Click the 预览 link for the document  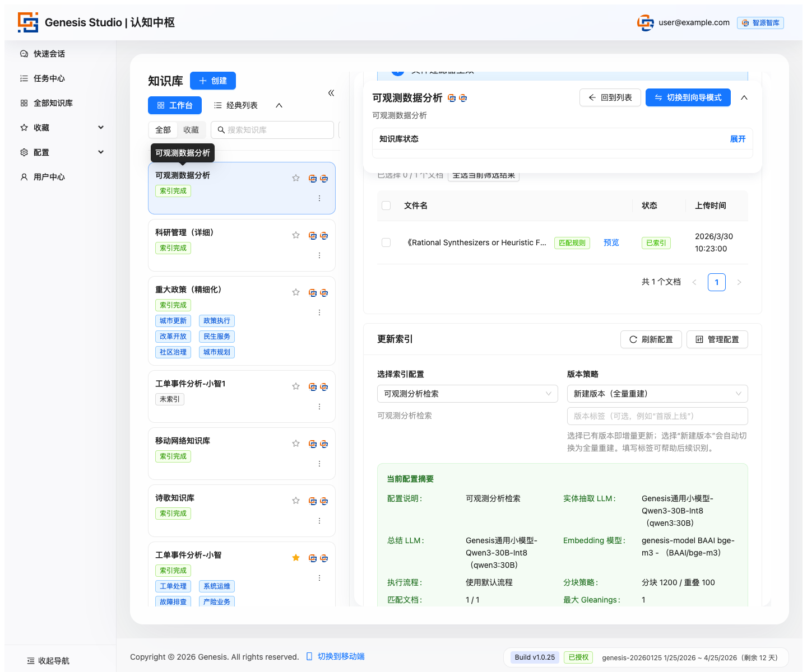tap(611, 242)
